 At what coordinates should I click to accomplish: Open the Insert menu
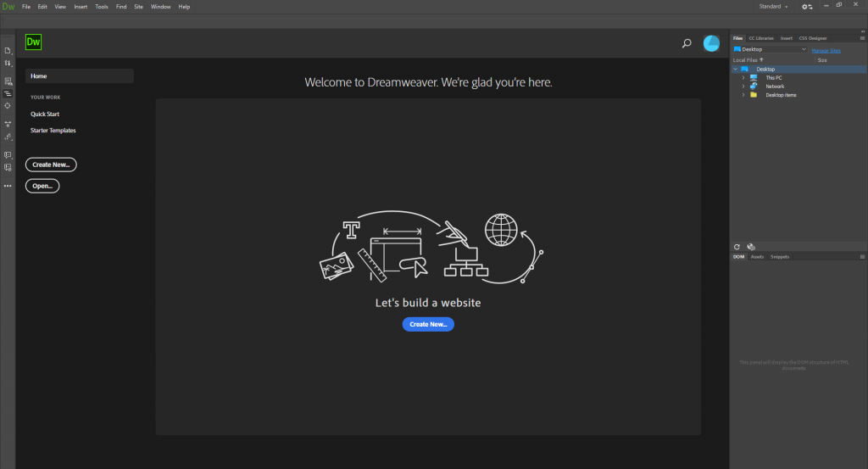(x=81, y=7)
